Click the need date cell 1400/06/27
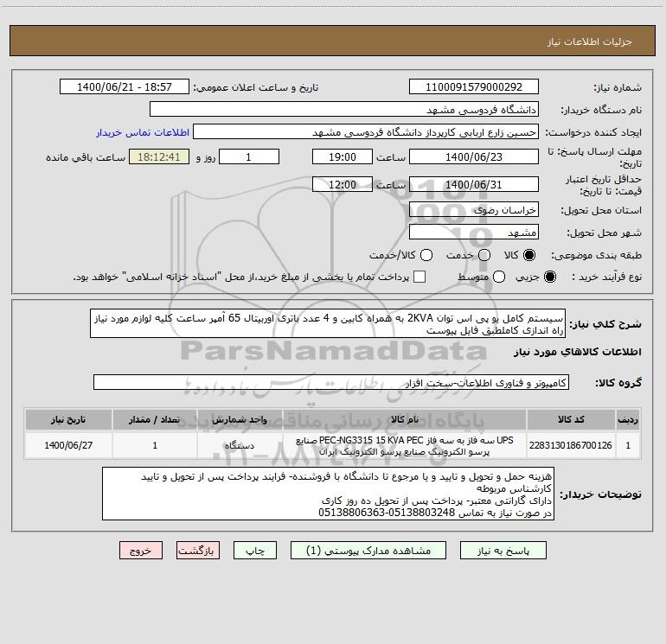666x644 pixels. click(68, 445)
